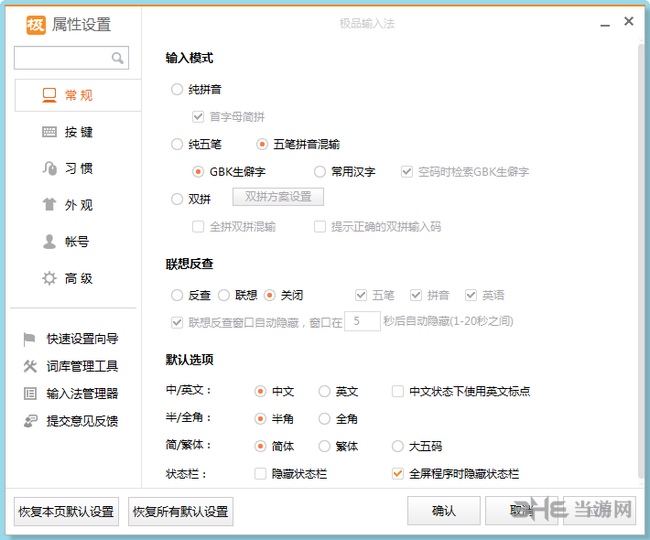The height and width of the screenshot is (540, 650).
Task: Click the keyboard icon beside 按键
Action: click(49, 132)
